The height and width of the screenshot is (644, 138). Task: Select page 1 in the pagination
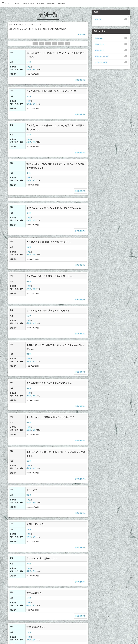pyautogui.click(x=29, y=43)
